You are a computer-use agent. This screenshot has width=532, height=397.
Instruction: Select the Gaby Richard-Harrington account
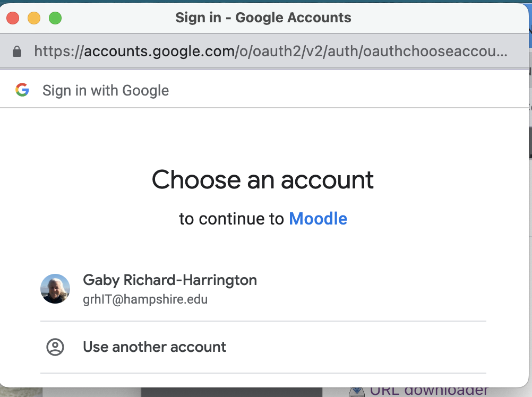263,289
